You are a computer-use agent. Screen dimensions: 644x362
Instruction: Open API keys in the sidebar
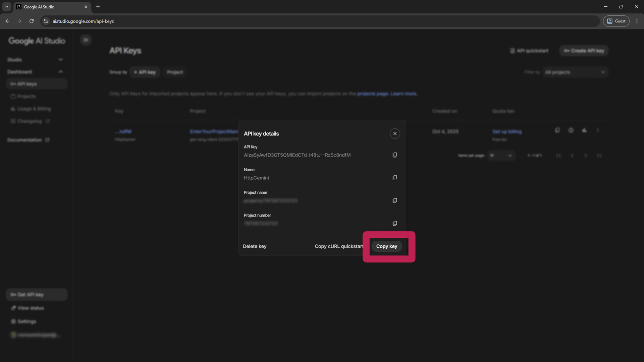pyautogui.click(x=37, y=84)
